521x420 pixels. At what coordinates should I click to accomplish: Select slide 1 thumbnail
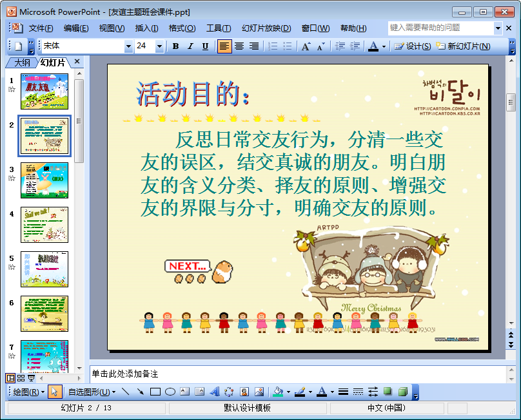pos(44,91)
